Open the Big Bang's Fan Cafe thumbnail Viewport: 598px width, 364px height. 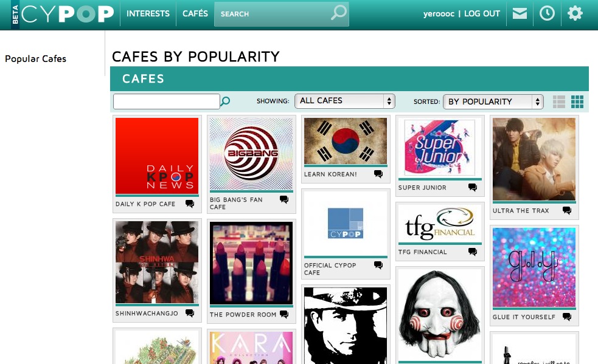tap(251, 154)
